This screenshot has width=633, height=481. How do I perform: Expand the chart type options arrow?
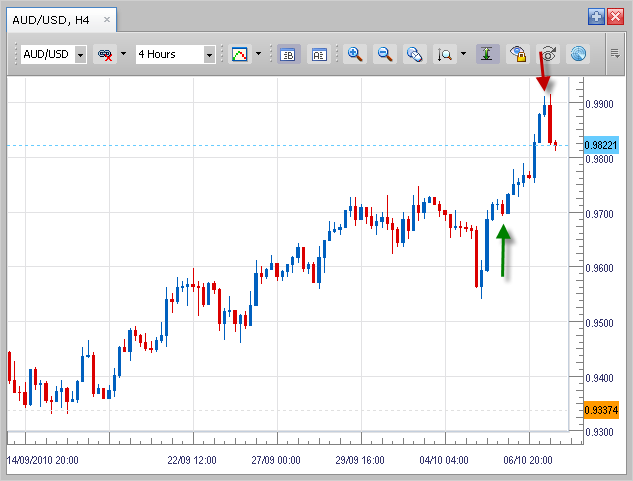point(258,54)
